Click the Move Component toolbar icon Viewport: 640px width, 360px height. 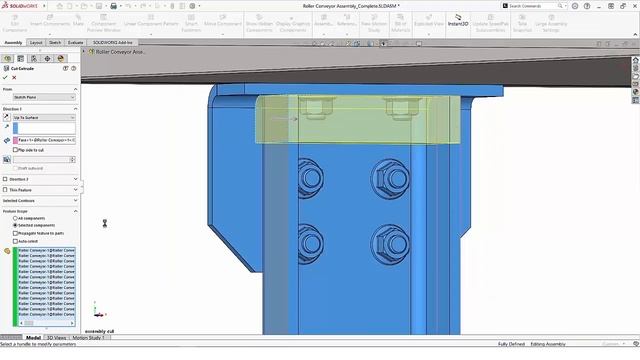tap(222, 20)
